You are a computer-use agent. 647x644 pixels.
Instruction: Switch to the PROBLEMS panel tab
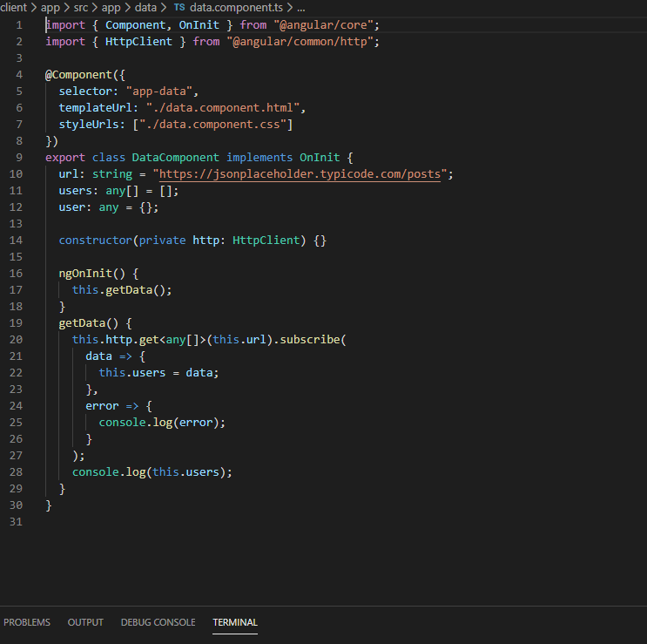point(27,622)
